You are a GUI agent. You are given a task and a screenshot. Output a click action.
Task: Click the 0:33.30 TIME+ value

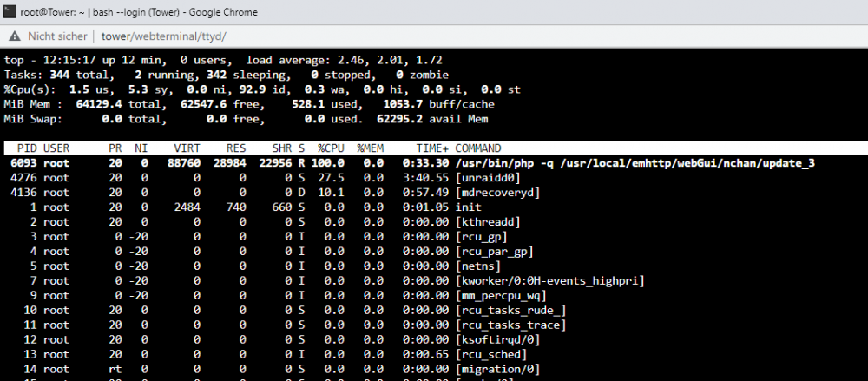[x=426, y=163]
